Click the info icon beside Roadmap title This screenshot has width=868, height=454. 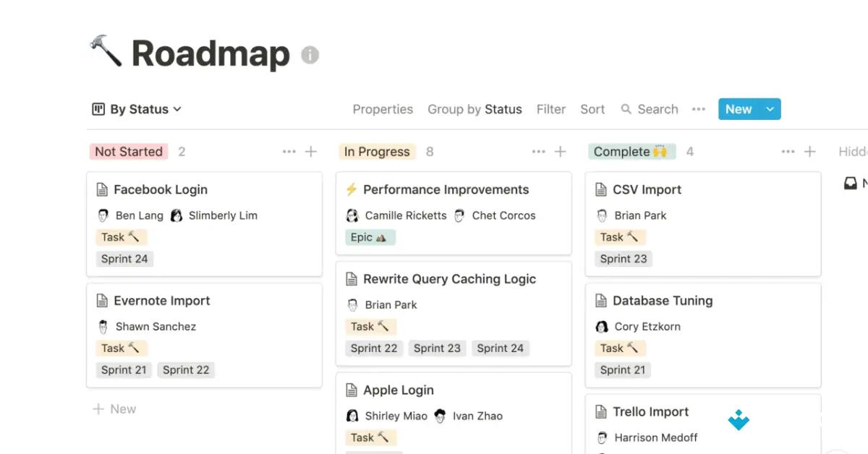(310, 55)
